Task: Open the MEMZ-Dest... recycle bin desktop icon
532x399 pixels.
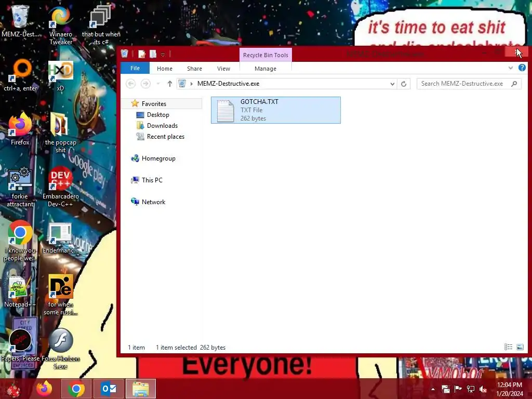Action: click(x=20, y=21)
